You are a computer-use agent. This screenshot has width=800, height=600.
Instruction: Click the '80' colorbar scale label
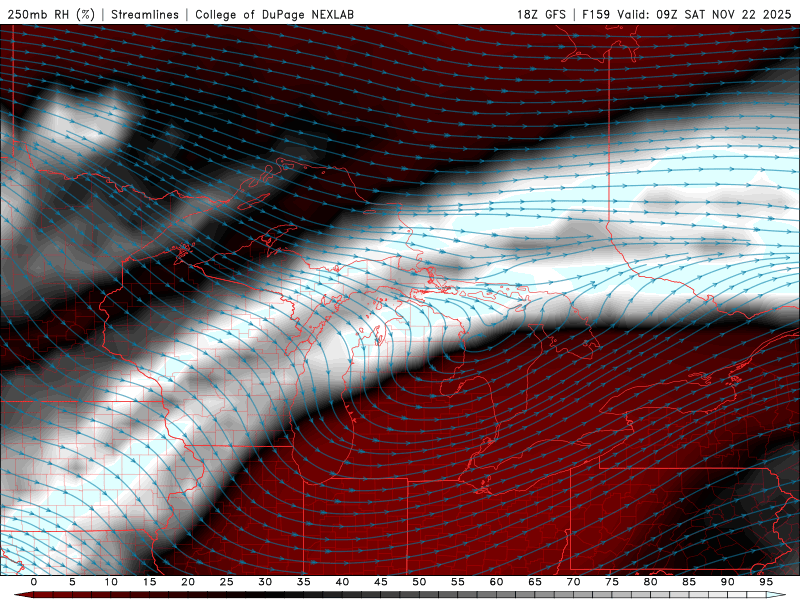click(x=650, y=582)
